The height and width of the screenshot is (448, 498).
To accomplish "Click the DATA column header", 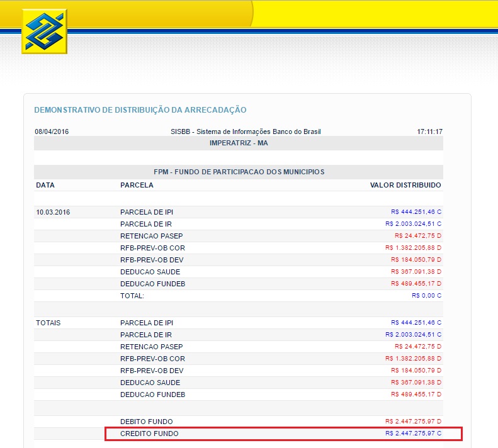I will [45, 185].
